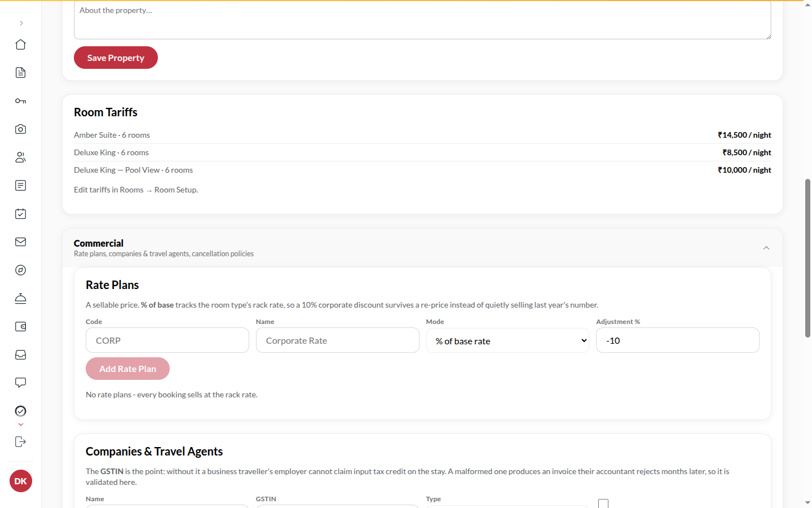812x508 pixels.
Task: Click the No rate plans message text
Action: (171, 395)
